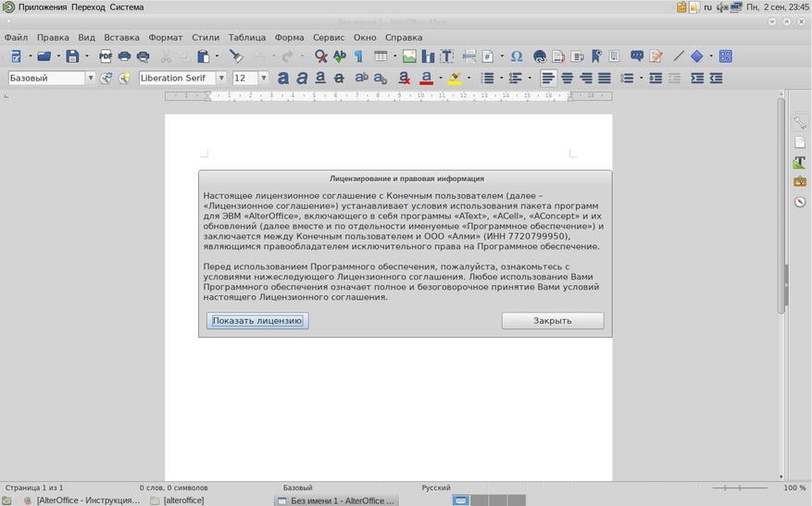Insert an image from toolbar
Image resolution: width=812 pixels, height=506 pixels.
point(409,56)
